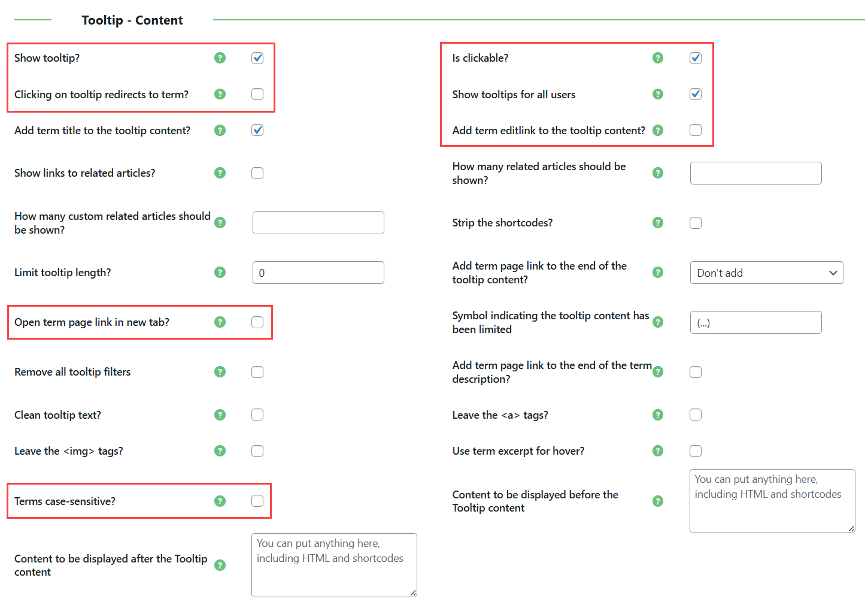Image resolution: width=868 pixels, height=611 pixels.
Task: Click the "How many related articles" input field
Action: [755, 173]
